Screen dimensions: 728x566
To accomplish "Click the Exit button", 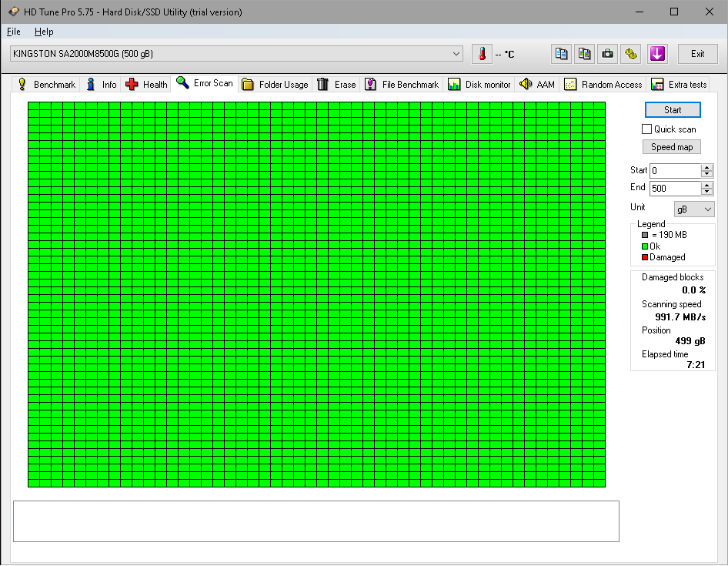I will (697, 54).
